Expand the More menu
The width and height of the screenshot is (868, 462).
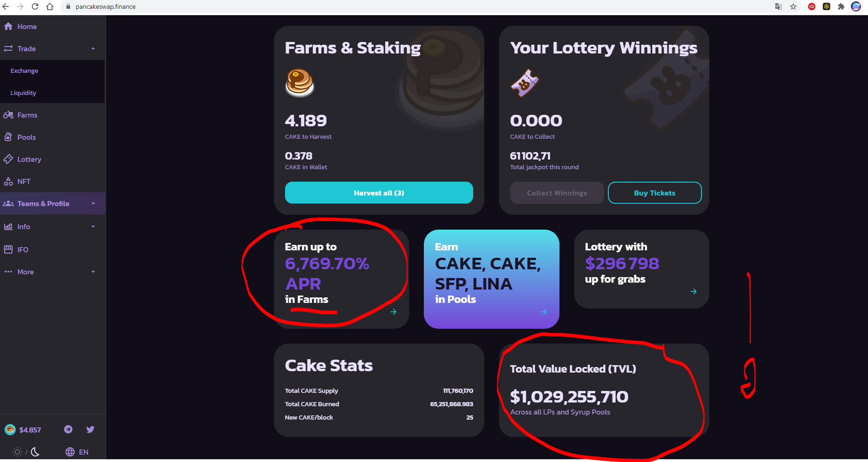[x=93, y=272]
